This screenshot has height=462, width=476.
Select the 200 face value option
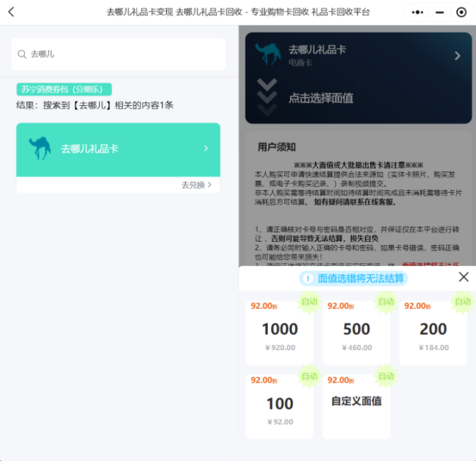[433, 333]
